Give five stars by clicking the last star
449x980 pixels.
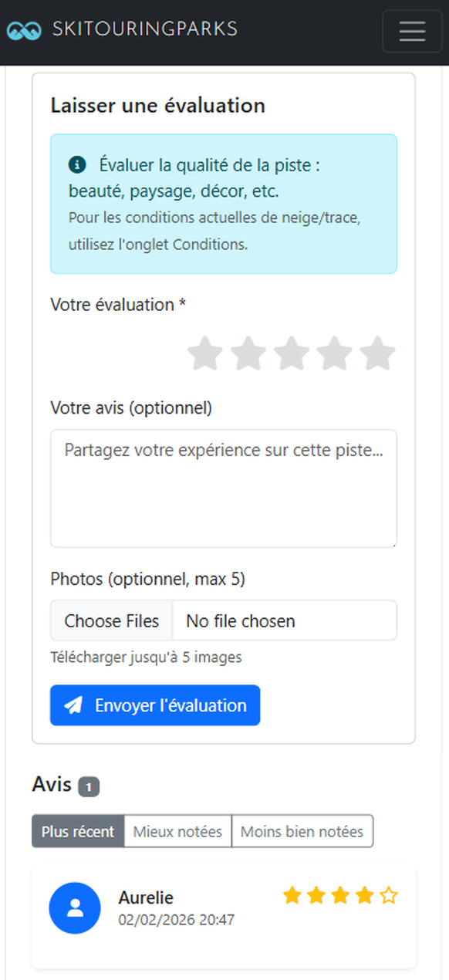click(377, 353)
